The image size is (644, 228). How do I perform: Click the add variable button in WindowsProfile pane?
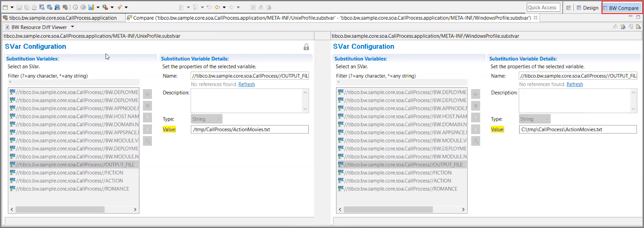476,94
